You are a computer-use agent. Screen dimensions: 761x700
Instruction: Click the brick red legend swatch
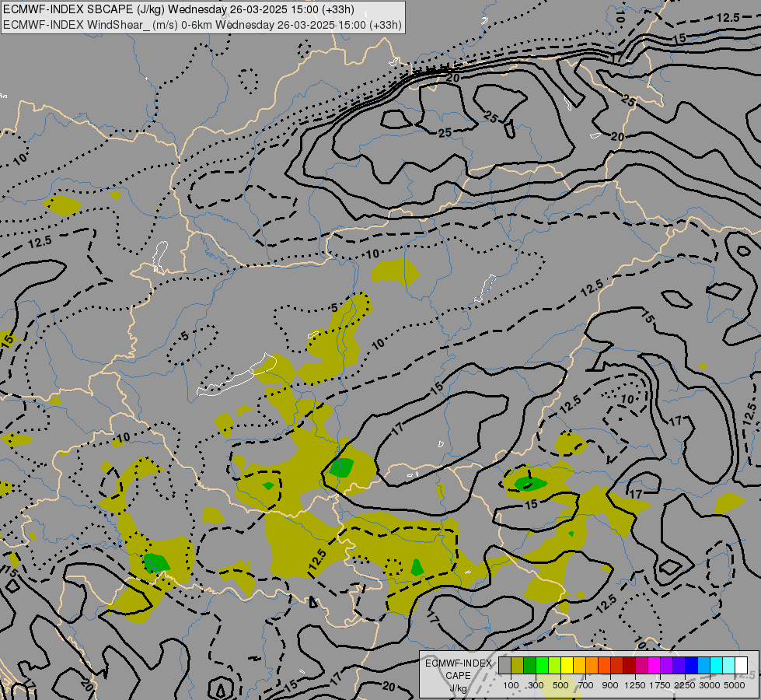tap(617, 665)
